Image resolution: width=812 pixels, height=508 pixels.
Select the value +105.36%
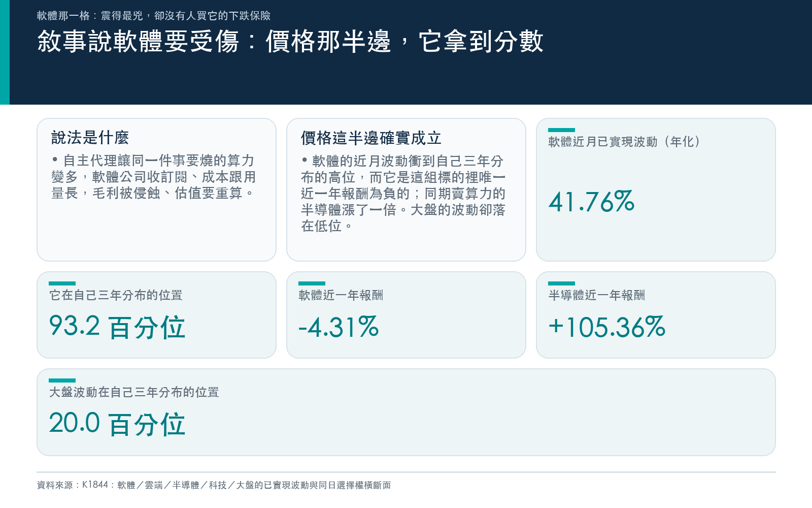[x=607, y=327]
